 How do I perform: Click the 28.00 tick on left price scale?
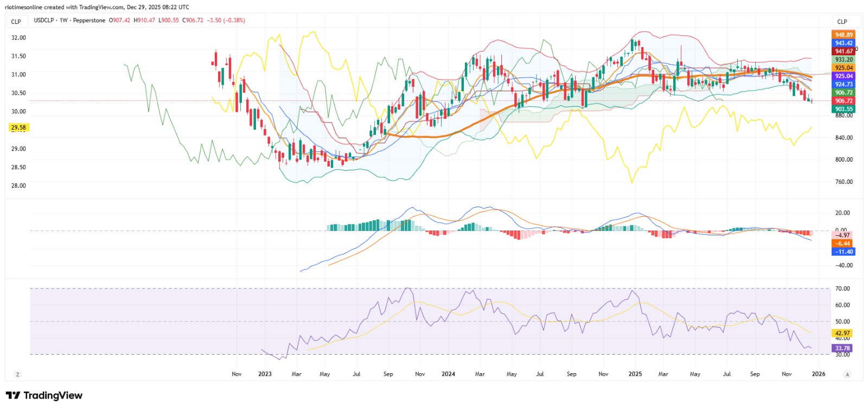(18, 185)
